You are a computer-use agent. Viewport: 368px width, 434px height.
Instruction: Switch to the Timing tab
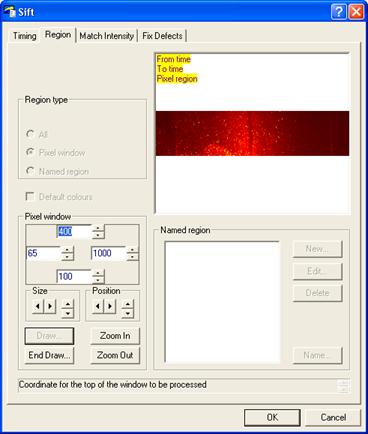(24, 36)
